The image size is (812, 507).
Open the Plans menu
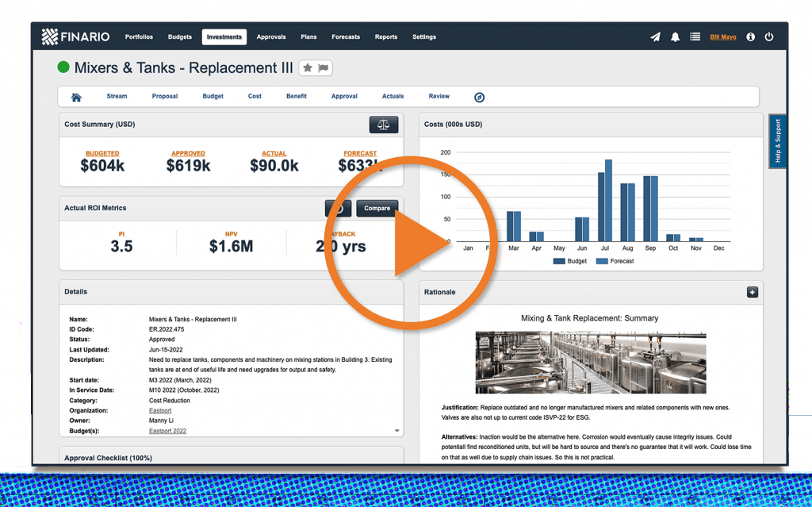[308, 36]
